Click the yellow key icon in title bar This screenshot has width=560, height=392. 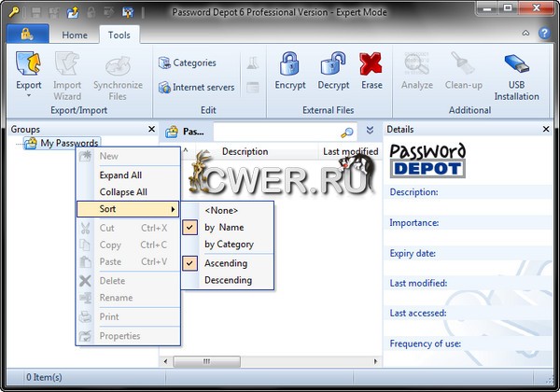click(x=14, y=12)
